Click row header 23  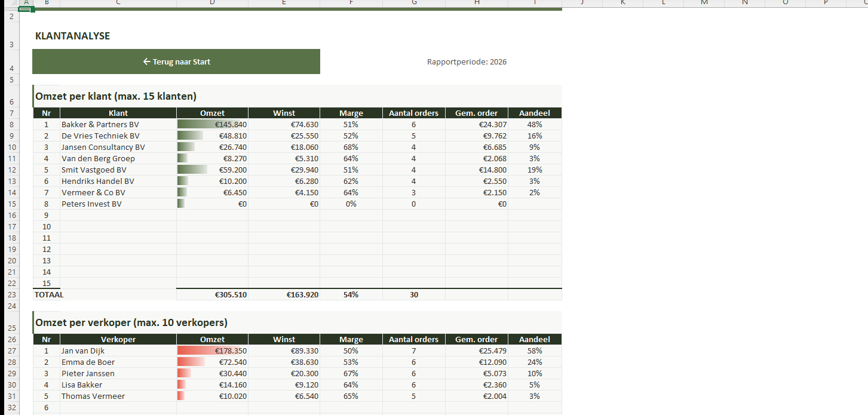[10, 294]
